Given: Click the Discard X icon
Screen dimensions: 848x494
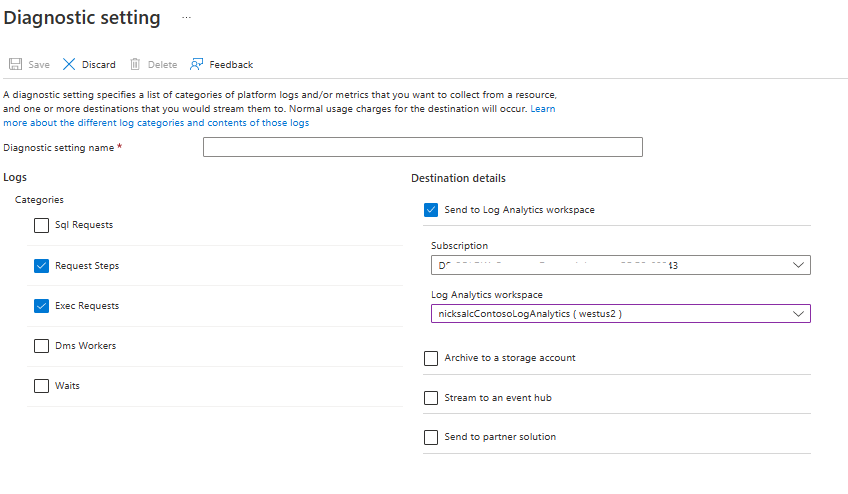Looking at the screenshot, I should [69, 64].
